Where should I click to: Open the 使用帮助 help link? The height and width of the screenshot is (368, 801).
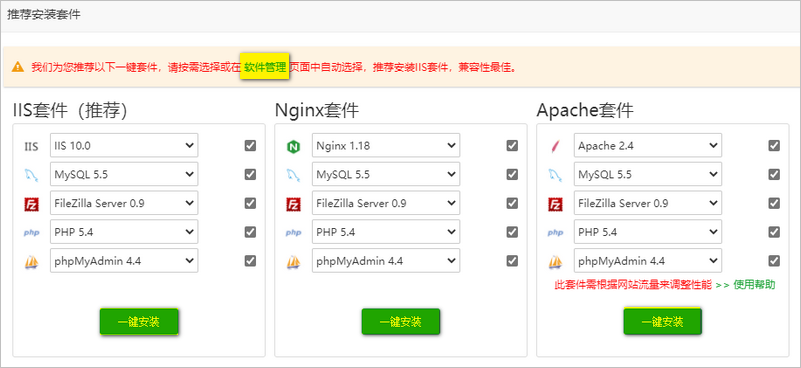755,285
